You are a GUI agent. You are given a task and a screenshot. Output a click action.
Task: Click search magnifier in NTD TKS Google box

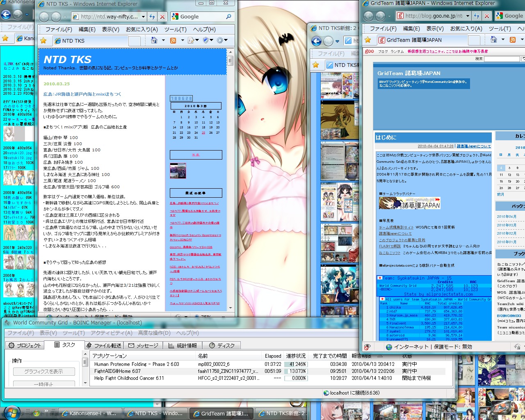(228, 17)
